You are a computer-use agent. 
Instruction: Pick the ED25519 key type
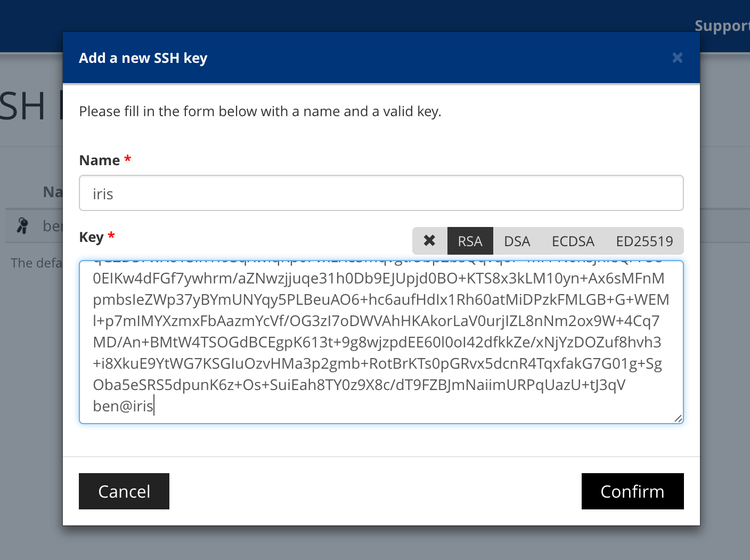tap(644, 241)
